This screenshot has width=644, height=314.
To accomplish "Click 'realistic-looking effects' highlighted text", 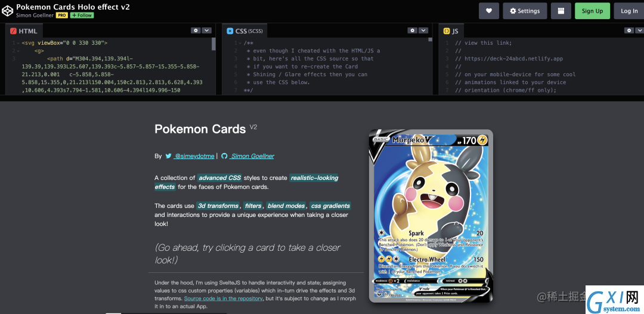I will tap(246, 182).
